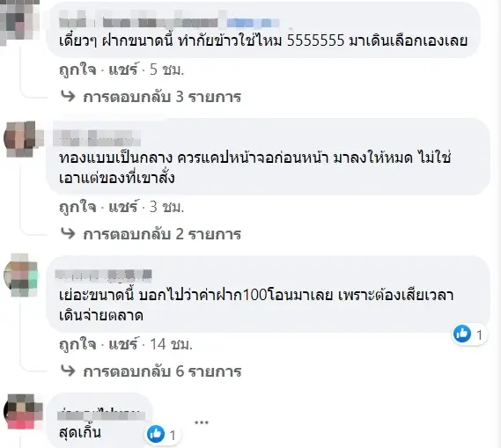Expand การตอบกลับ 3 รายการ replies
The height and width of the screenshot is (448, 501).
[162, 97]
